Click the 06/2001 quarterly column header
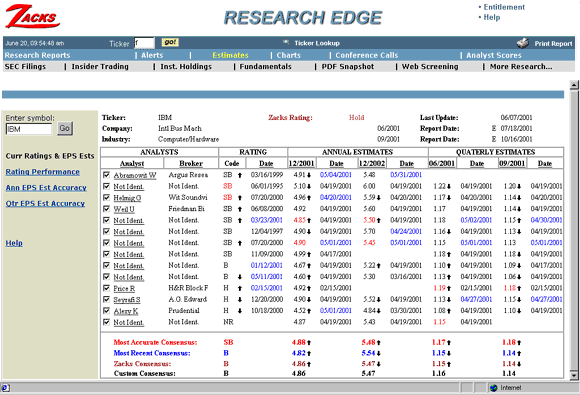This screenshot has width=580, height=395. 442,163
